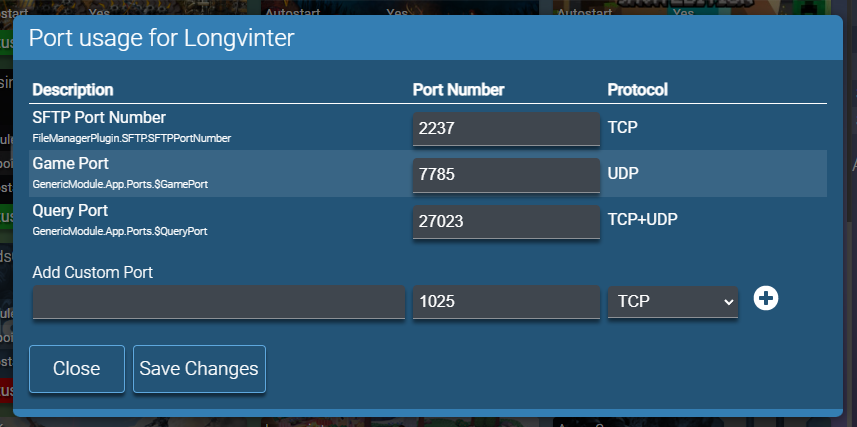Click the Port usage for Longvinter title
Screen dimensions: 857x427
(161, 38)
